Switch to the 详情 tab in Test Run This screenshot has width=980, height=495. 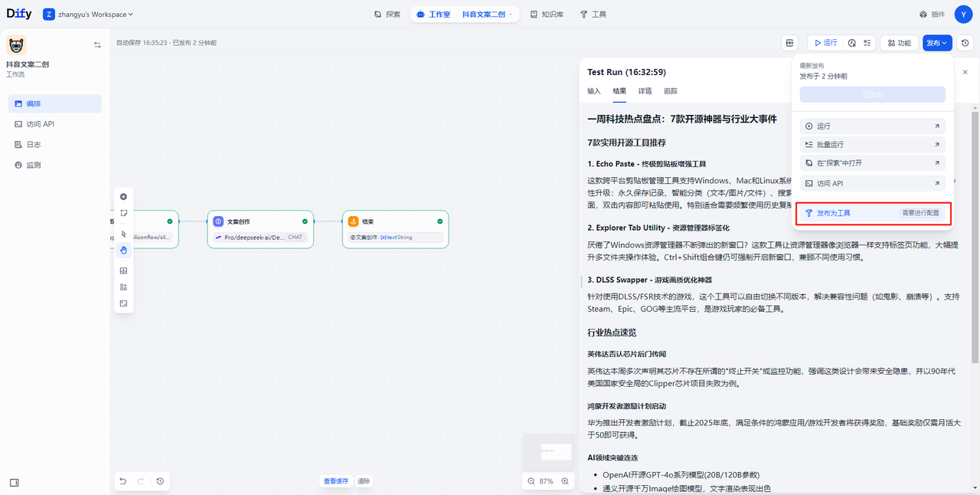point(645,91)
